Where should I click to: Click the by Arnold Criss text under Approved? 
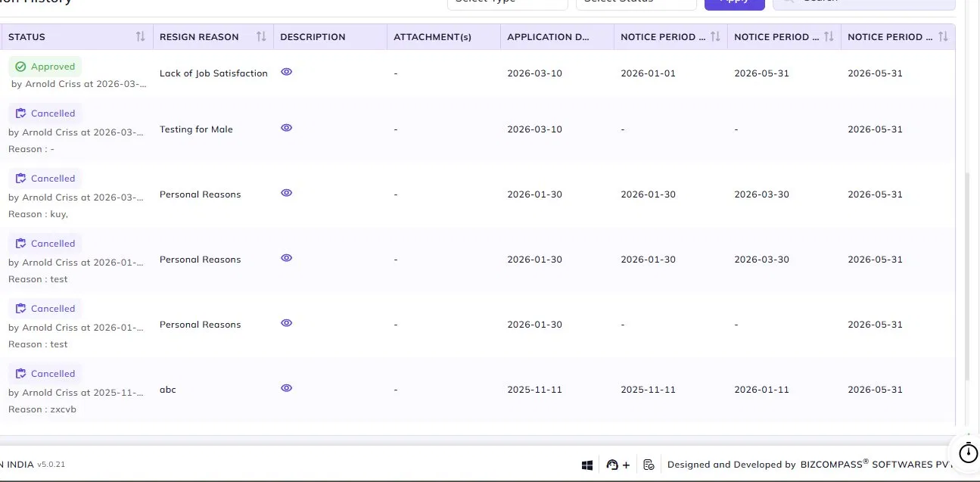[x=79, y=84]
